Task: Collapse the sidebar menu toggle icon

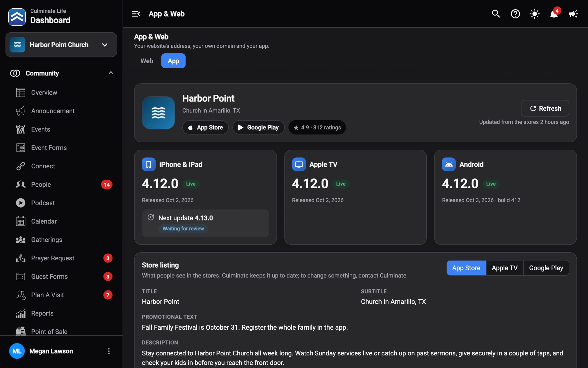Action: [x=136, y=14]
